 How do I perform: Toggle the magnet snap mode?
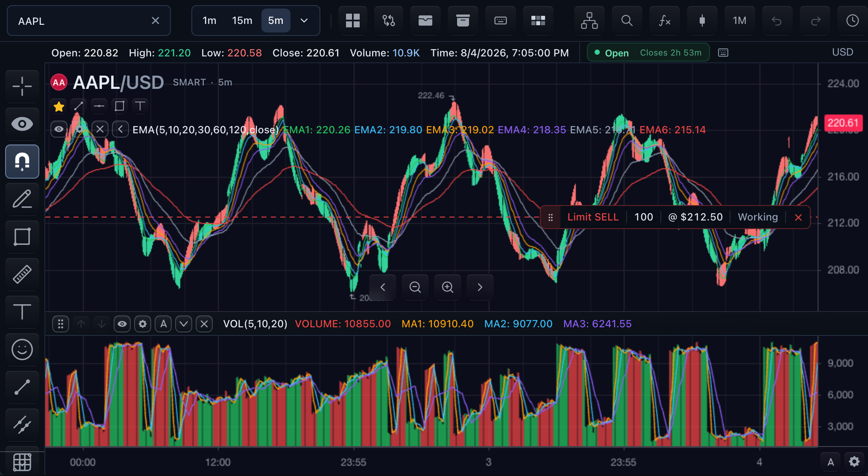coord(22,162)
